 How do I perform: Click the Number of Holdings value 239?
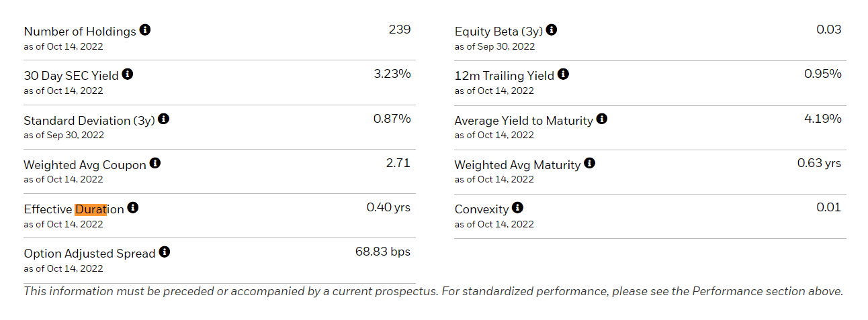(399, 30)
